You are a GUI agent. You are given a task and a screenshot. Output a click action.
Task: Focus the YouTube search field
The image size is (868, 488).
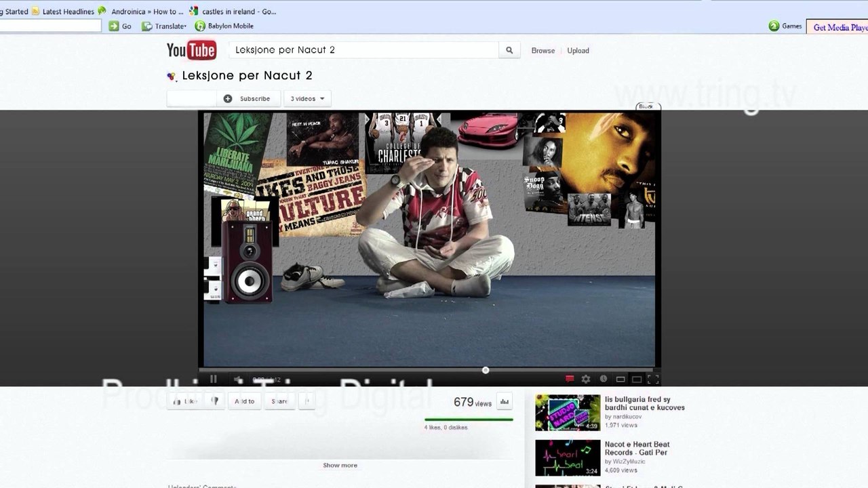(364, 50)
